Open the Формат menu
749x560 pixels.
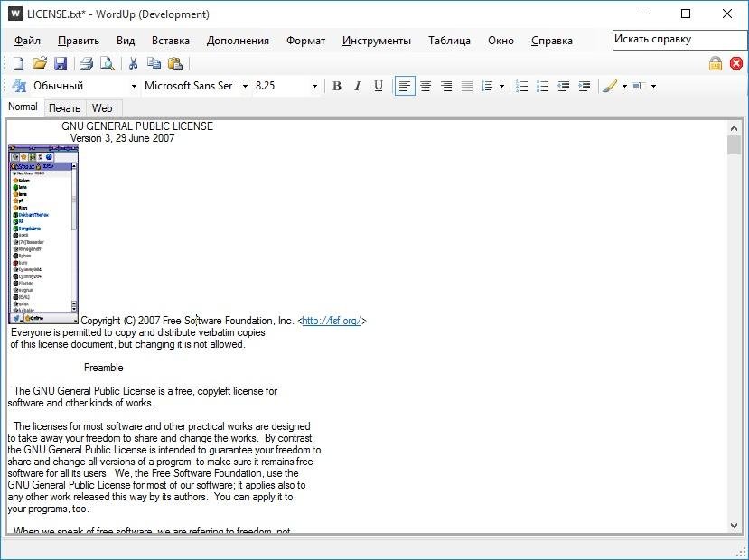click(305, 41)
